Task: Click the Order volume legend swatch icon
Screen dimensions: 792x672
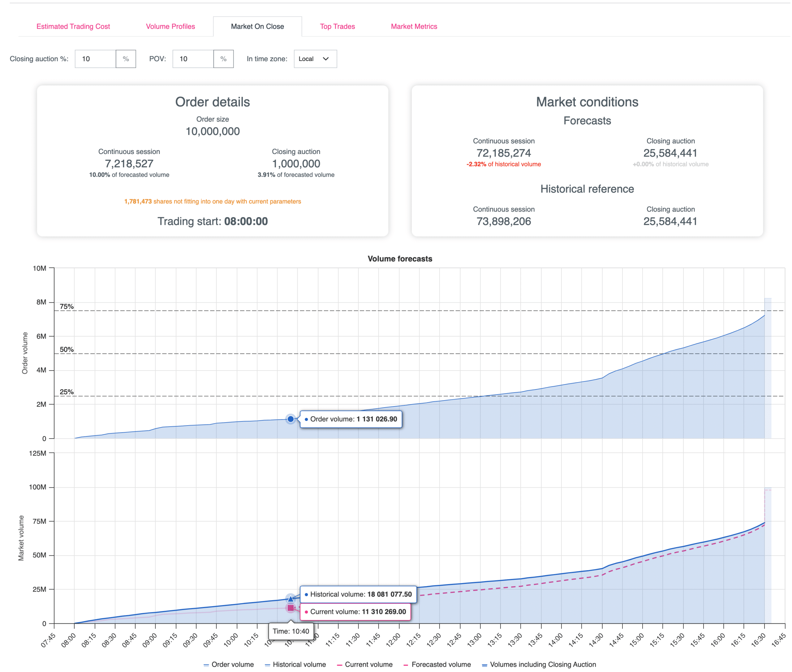Action: [x=206, y=665]
